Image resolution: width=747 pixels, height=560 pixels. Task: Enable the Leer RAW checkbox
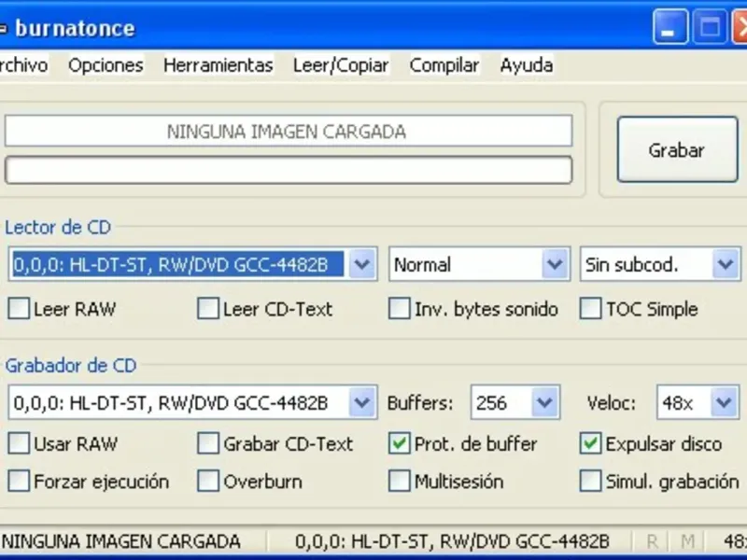[x=19, y=309]
